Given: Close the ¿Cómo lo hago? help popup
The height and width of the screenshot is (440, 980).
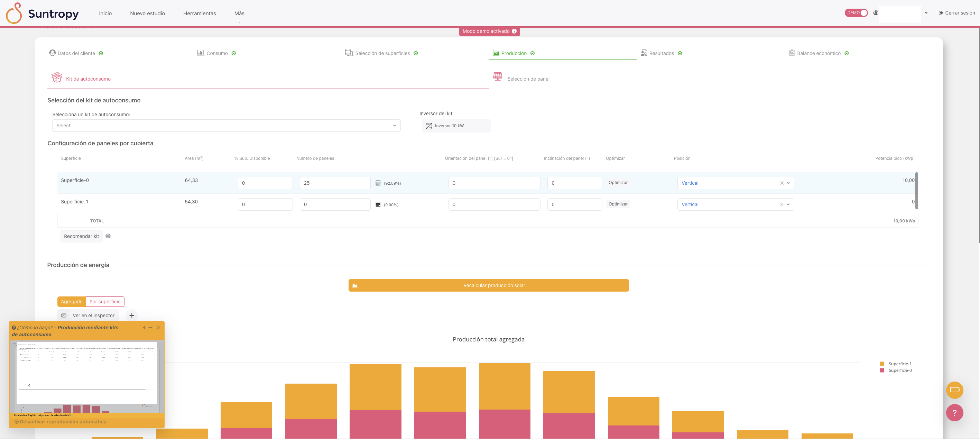Looking at the screenshot, I should [158, 328].
